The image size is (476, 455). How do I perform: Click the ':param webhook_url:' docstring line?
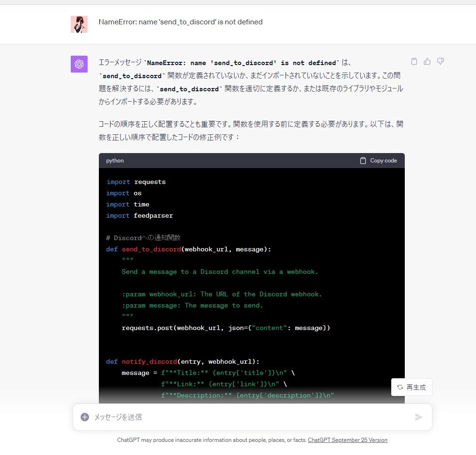pyautogui.click(x=222, y=294)
